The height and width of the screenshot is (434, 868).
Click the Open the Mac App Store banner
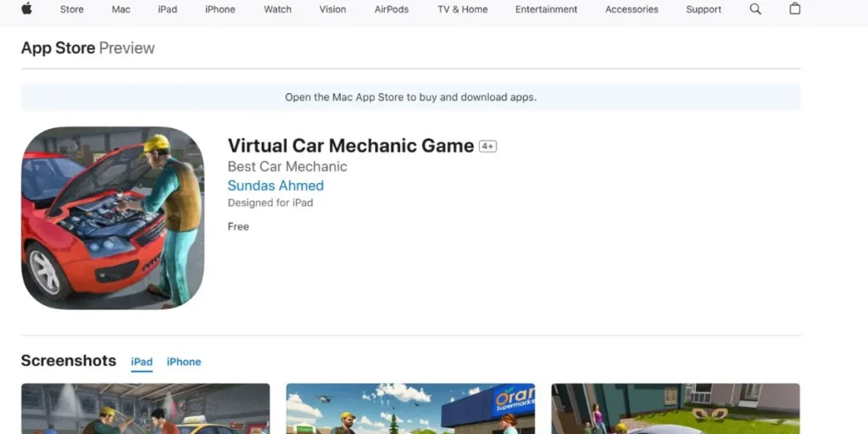411,97
